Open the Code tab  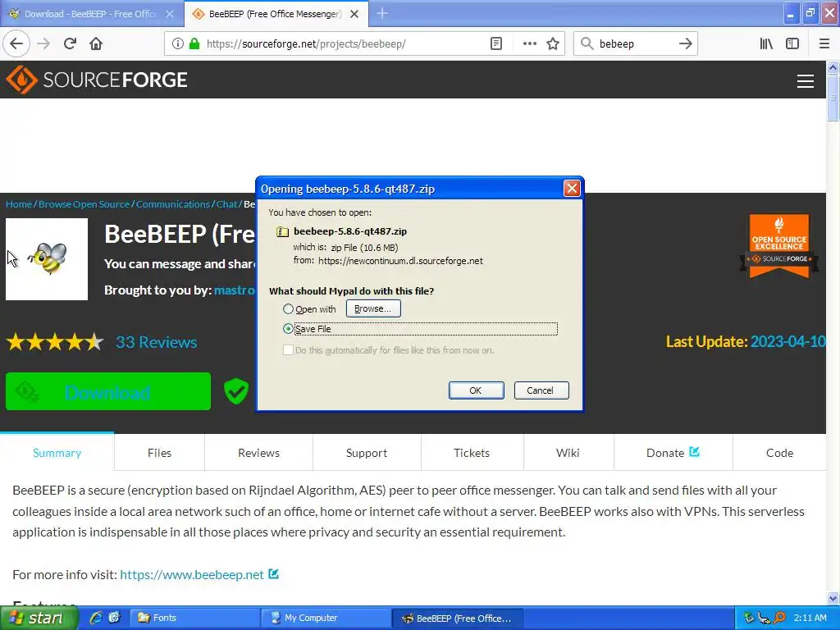779,453
